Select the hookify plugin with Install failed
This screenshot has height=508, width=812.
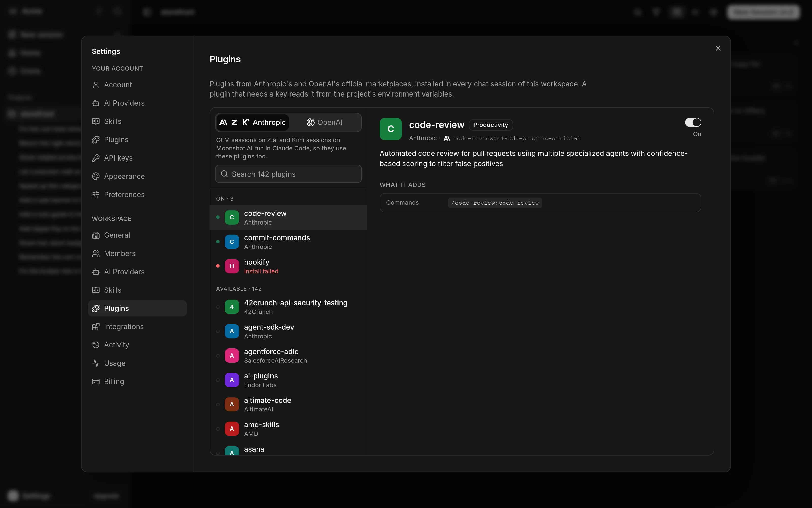click(x=288, y=266)
